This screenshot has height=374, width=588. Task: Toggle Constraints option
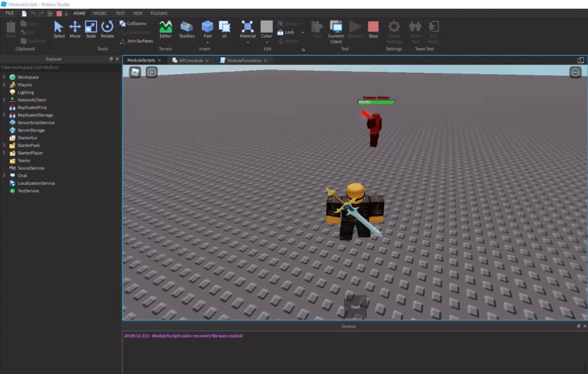tap(135, 32)
